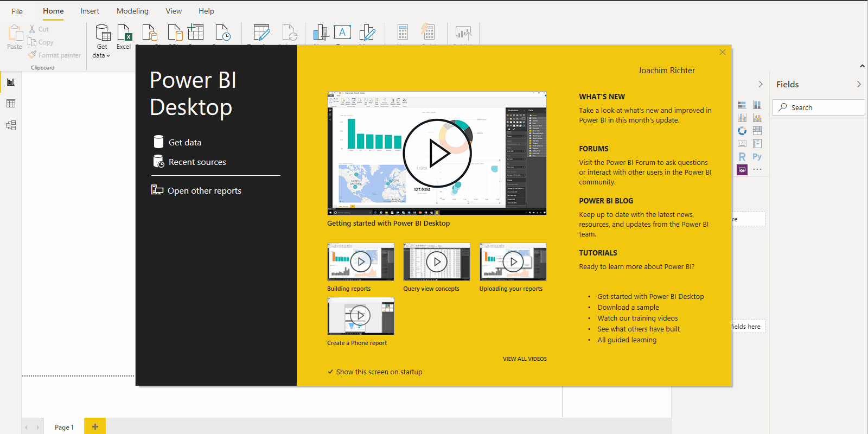Click the VIEW ALL VIDEOS link
The image size is (868, 434).
[x=525, y=359]
